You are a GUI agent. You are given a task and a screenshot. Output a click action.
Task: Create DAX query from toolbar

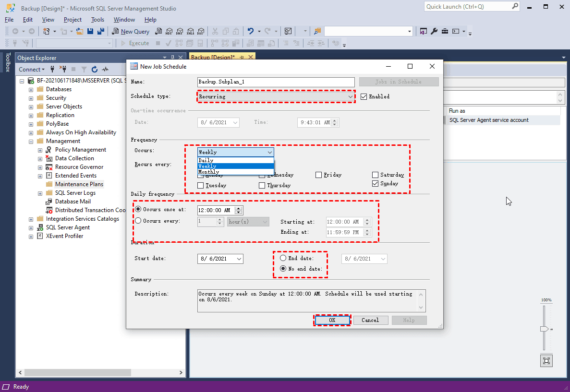201,32
